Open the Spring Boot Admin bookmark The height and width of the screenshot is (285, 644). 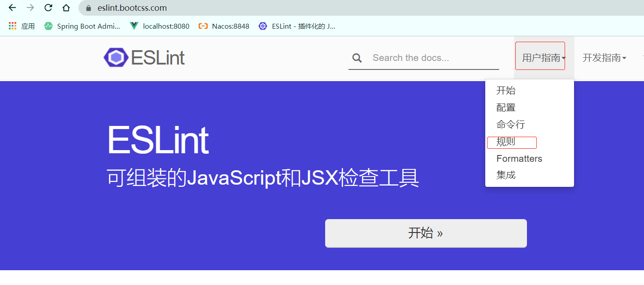82,26
